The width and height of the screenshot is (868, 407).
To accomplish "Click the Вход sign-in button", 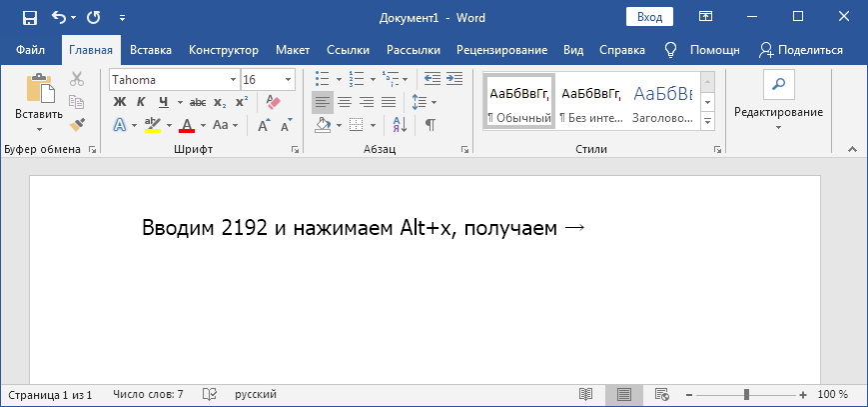I will click(649, 17).
